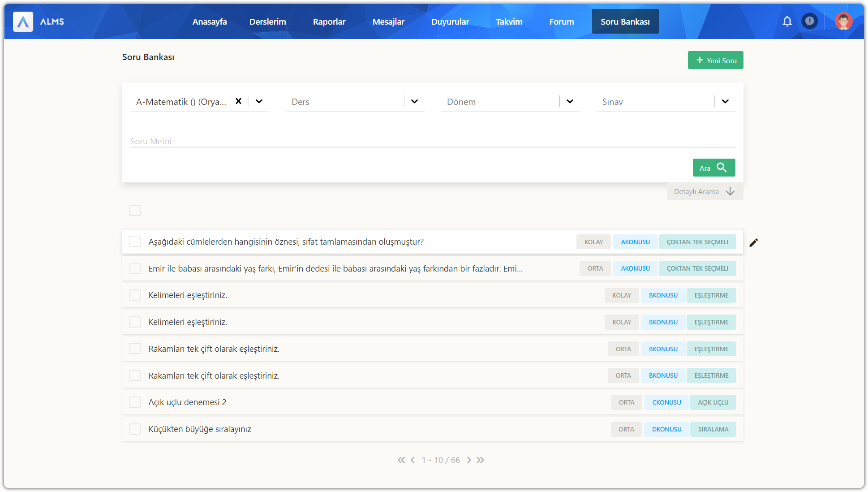The image size is (868, 492).
Task: Expand the Ders dropdown
Action: pyautogui.click(x=414, y=102)
